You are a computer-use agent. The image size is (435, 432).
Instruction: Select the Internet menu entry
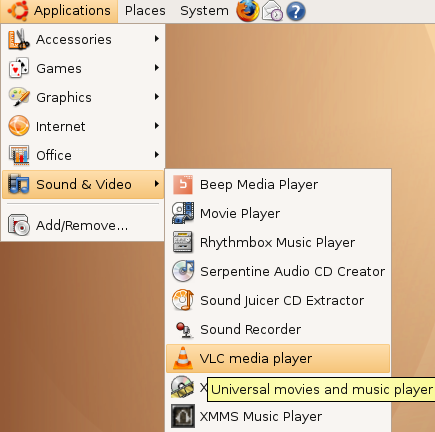83,126
